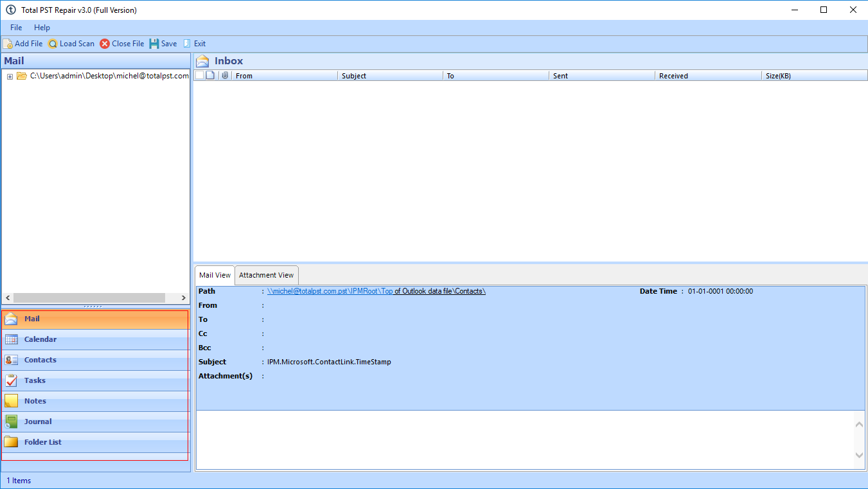Click the Exit toolbar icon

[187, 44]
